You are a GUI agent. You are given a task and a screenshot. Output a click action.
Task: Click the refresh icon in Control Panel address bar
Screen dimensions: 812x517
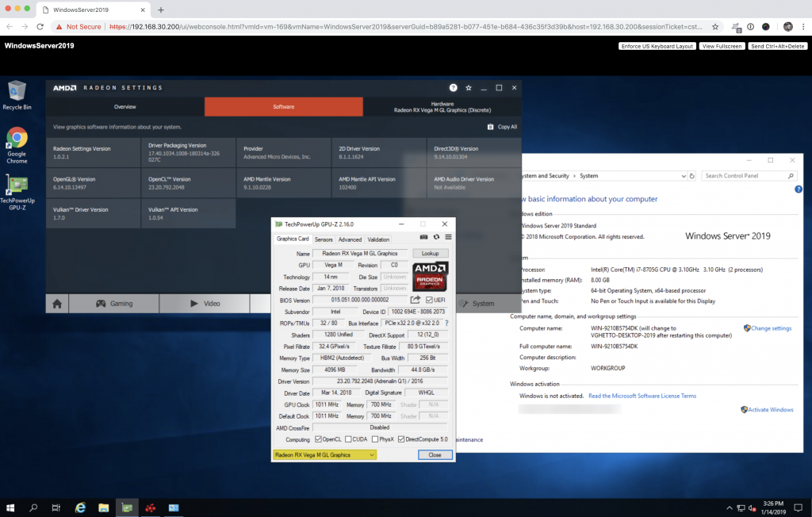coord(691,176)
